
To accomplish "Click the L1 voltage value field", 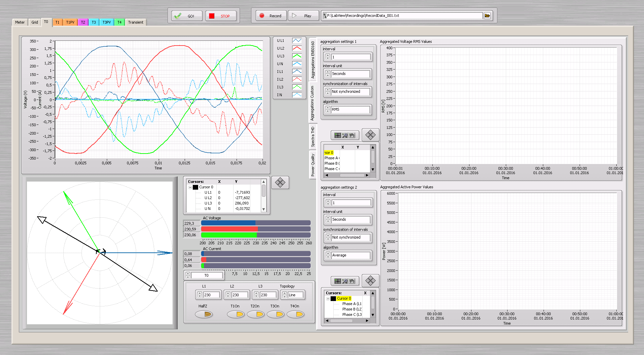I will click(211, 295).
